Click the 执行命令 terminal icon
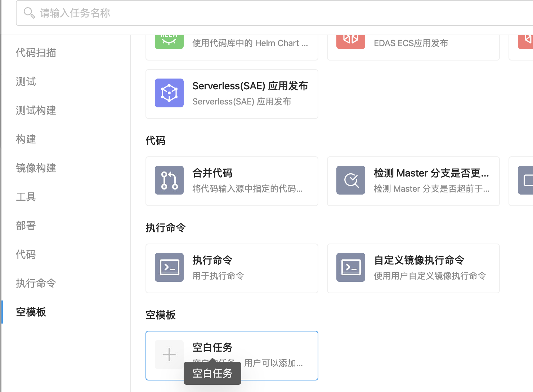 [x=169, y=267]
